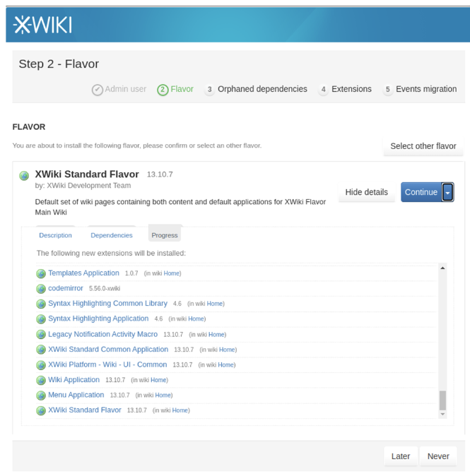Click Home link in Templates Application row

(x=171, y=273)
